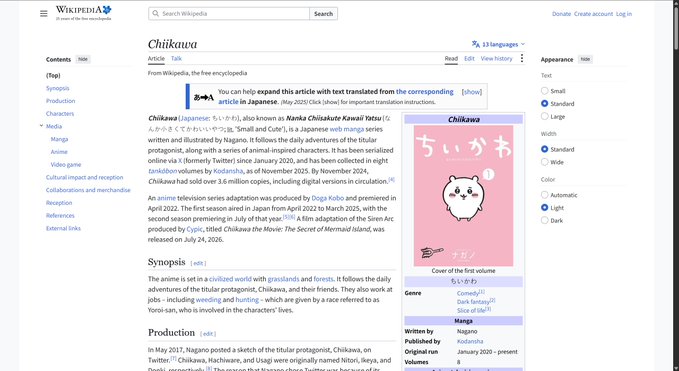The image size is (679, 371).
Task: Select Dark color mode
Action: point(545,220)
